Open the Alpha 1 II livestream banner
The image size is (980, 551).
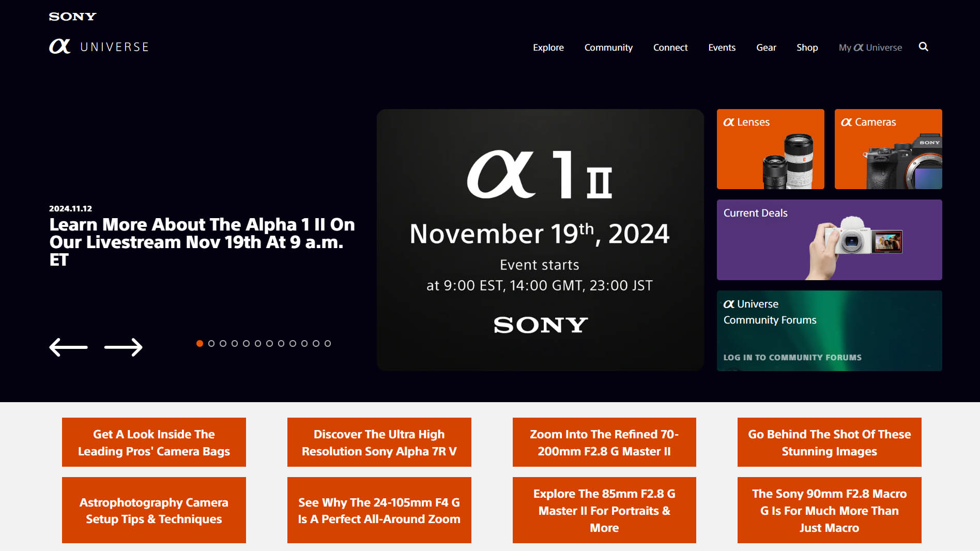[x=540, y=240]
